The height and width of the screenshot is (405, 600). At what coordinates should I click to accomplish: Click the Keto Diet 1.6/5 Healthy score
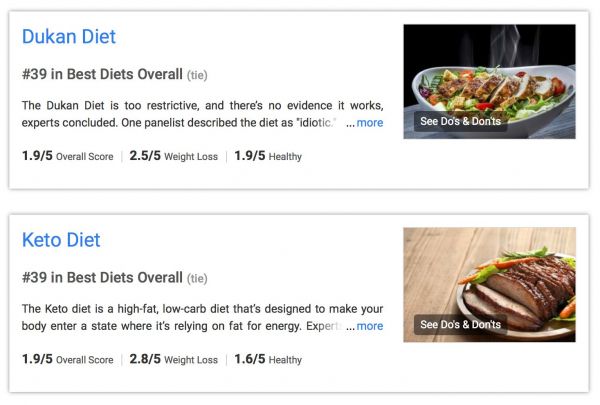tap(268, 359)
